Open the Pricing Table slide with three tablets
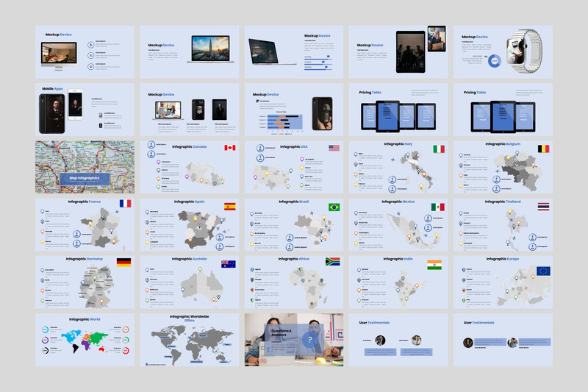 (x=503, y=110)
